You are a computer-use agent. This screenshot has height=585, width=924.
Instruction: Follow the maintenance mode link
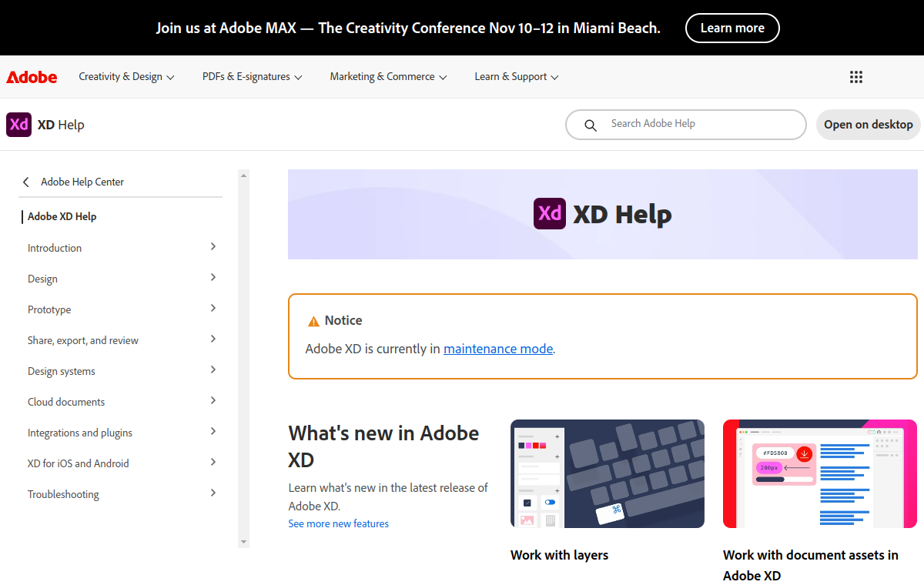pos(498,349)
